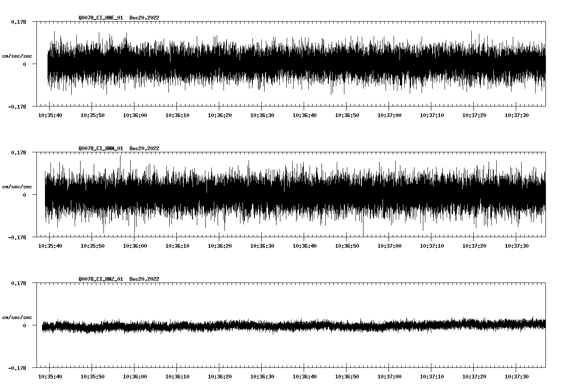
Task: Click the cm/sec/sec unit label on HNE plot
Action: pos(17,56)
